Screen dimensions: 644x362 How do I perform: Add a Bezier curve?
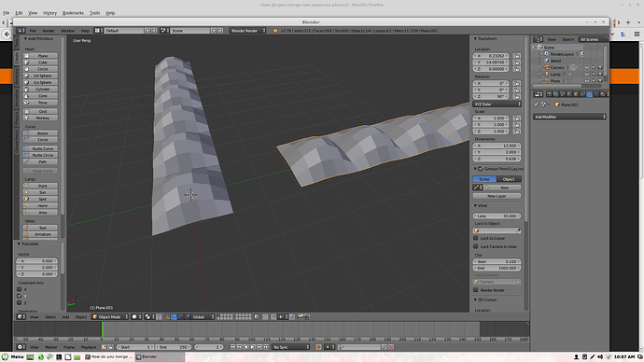click(40, 133)
